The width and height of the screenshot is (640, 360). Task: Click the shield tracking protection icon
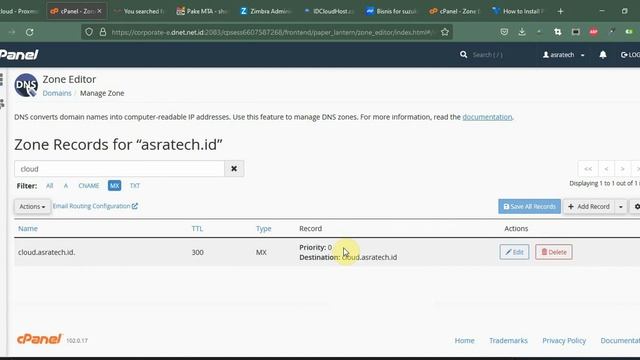[89, 32]
